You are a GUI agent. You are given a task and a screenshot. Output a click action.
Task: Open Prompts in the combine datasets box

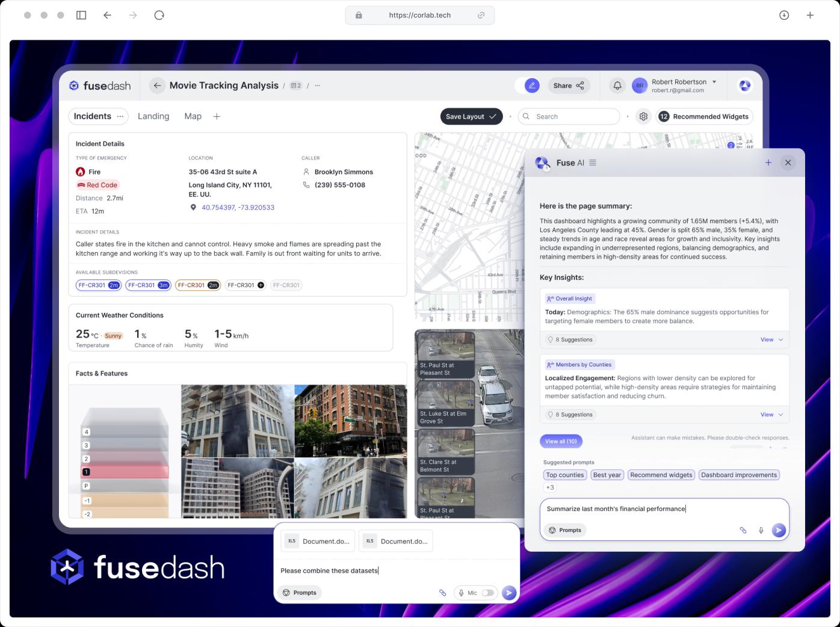point(300,593)
